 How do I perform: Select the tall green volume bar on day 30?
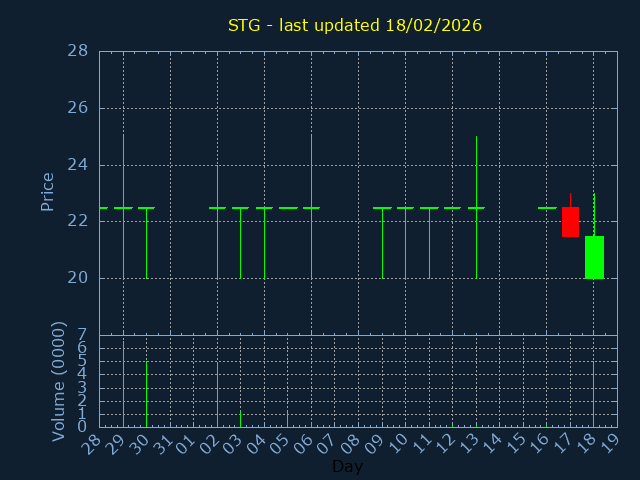pyautogui.click(x=147, y=394)
